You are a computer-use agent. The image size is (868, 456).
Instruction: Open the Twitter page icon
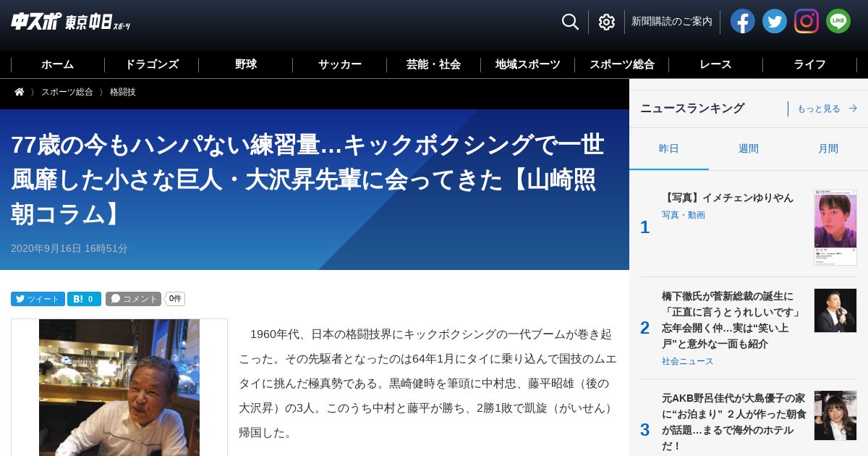(x=775, y=21)
